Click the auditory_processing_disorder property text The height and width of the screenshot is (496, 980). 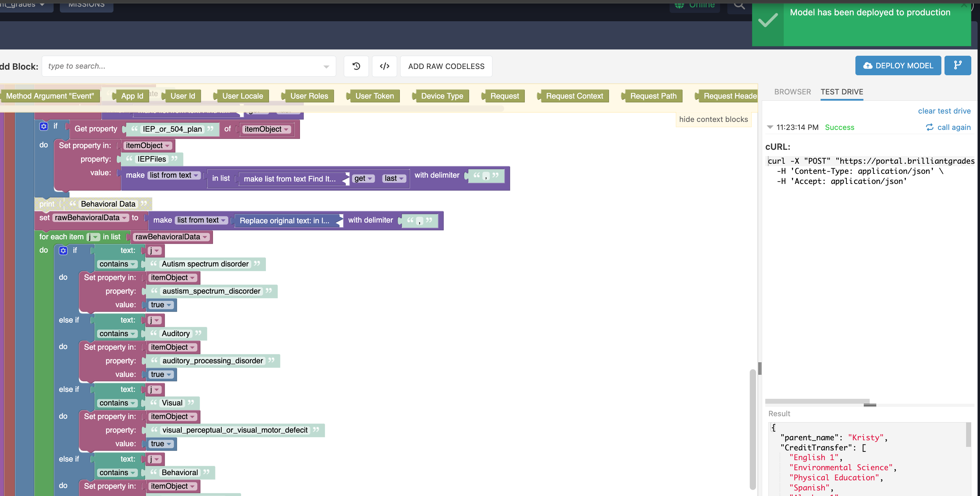(x=213, y=361)
